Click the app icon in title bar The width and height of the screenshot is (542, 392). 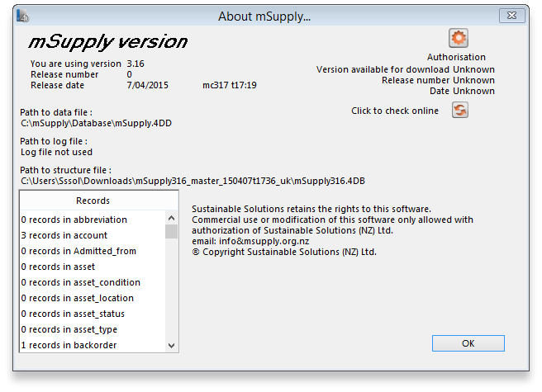23,17
